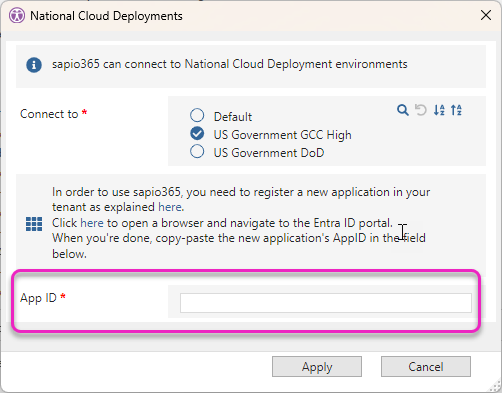Click the 'App ID' field label

pos(38,298)
